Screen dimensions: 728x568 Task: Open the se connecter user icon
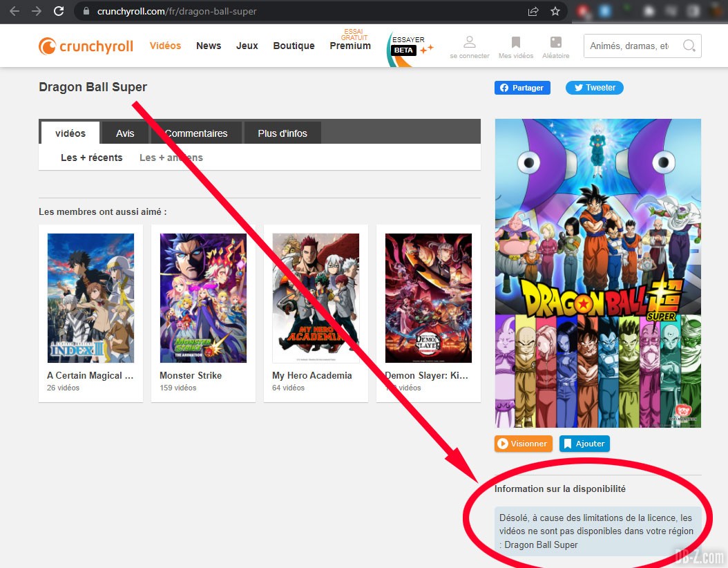point(470,41)
